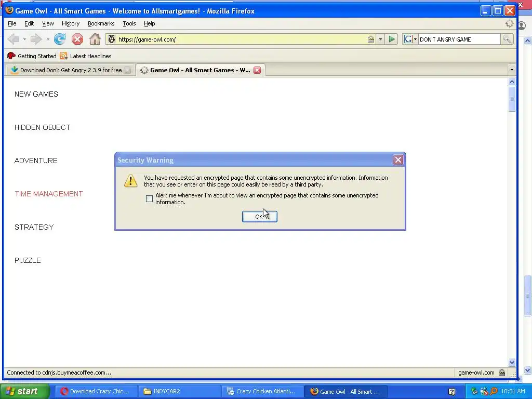This screenshot has width=532, height=399.
Task: Close the Security Warning dialog
Action: coord(398,160)
